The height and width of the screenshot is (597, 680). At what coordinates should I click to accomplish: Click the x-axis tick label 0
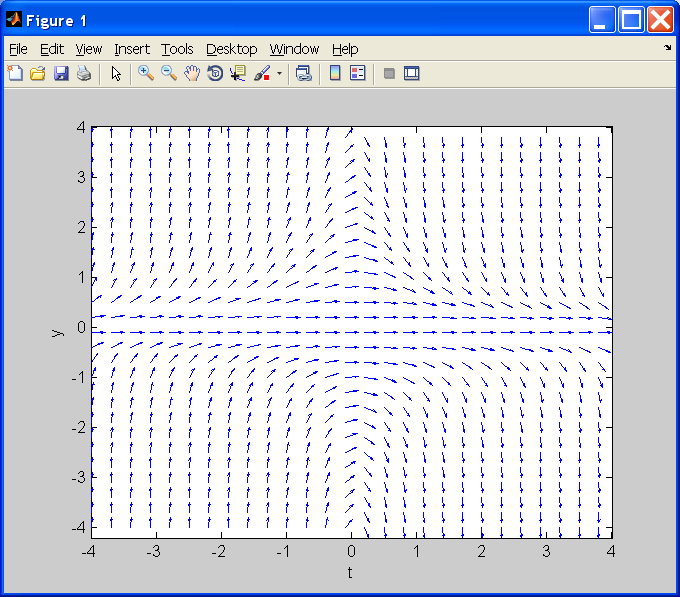point(351,551)
